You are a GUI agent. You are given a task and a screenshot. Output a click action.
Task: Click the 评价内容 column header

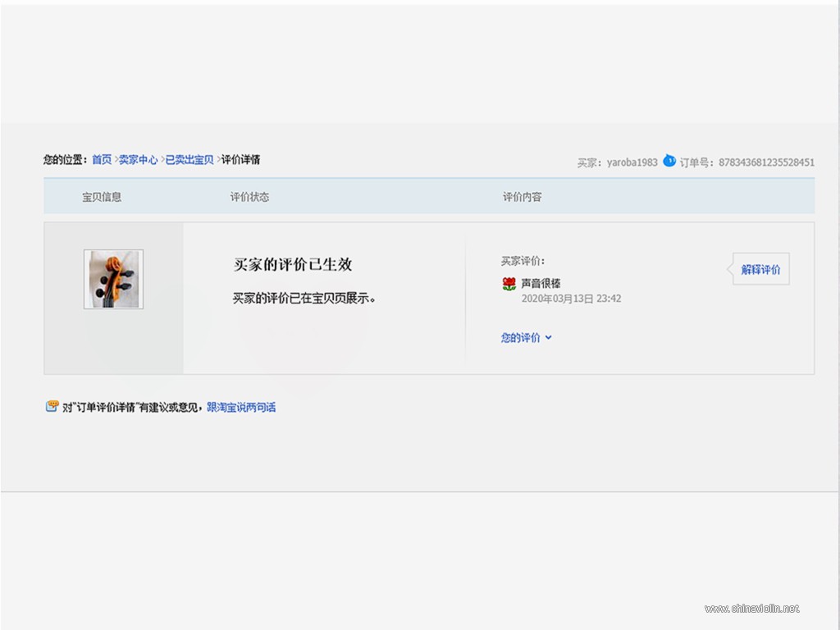point(523,197)
